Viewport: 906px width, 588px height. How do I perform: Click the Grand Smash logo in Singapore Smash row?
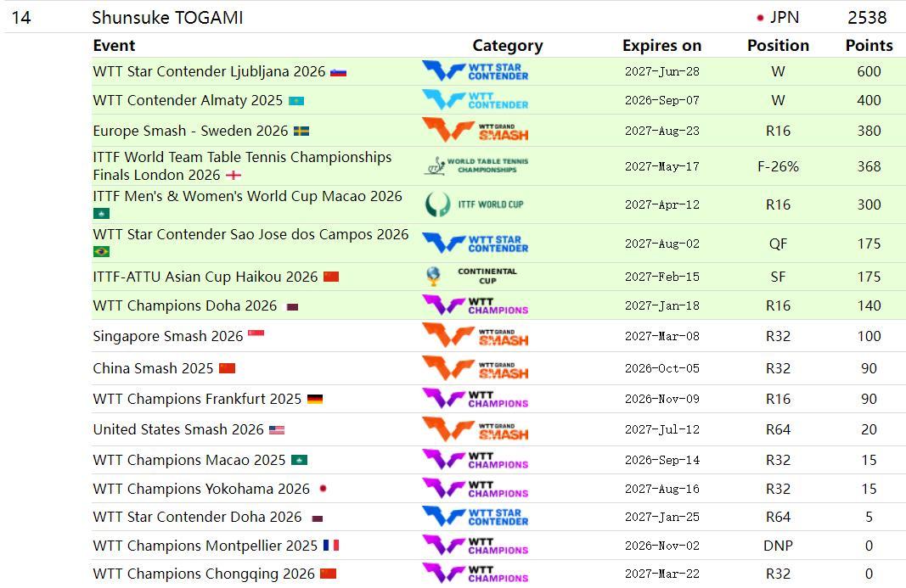point(475,335)
